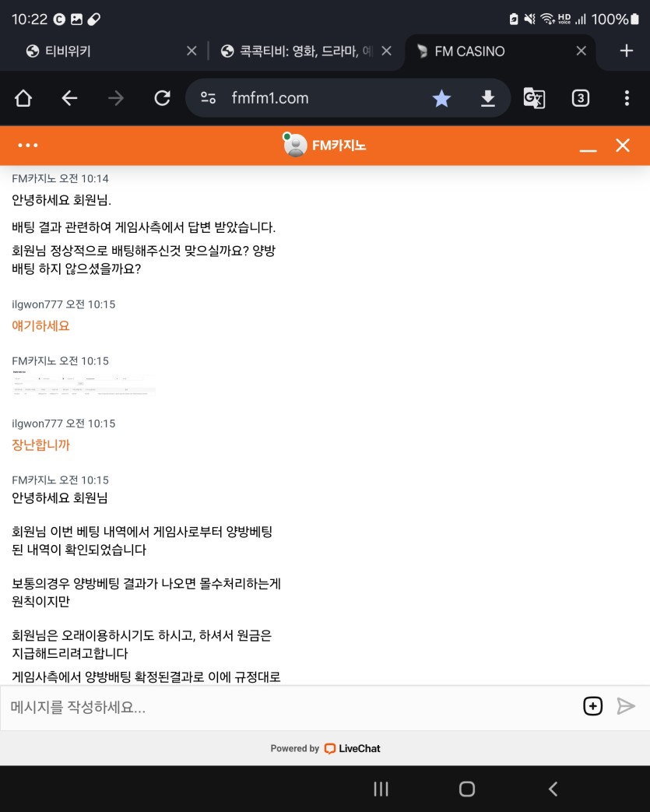650x812 pixels.
Task: Tap the download icon in address bar
Action: 487,98
